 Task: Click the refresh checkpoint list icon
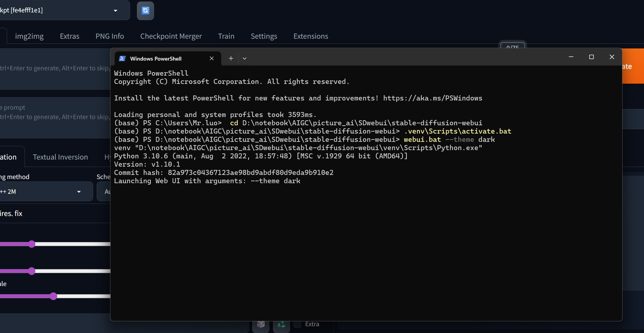coord(145,10)
